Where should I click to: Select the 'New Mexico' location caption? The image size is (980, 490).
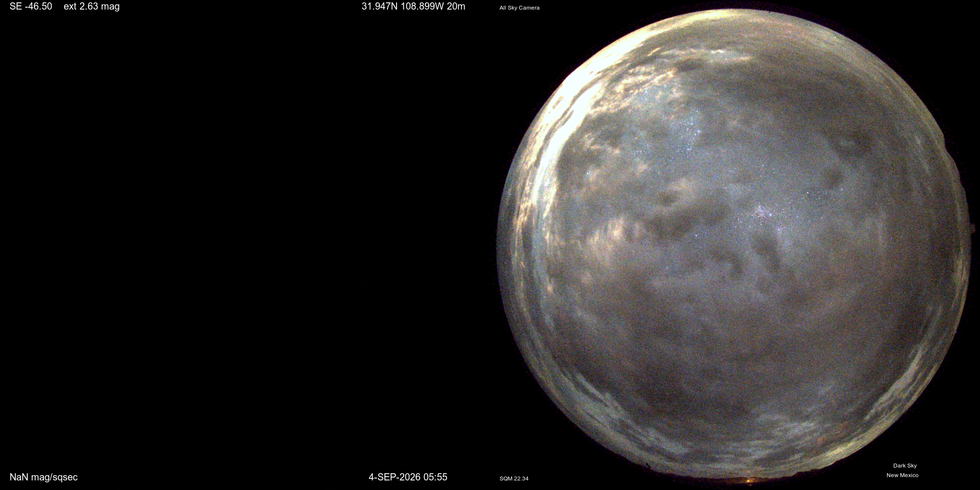pyautogui.click(x=902, y=475)
